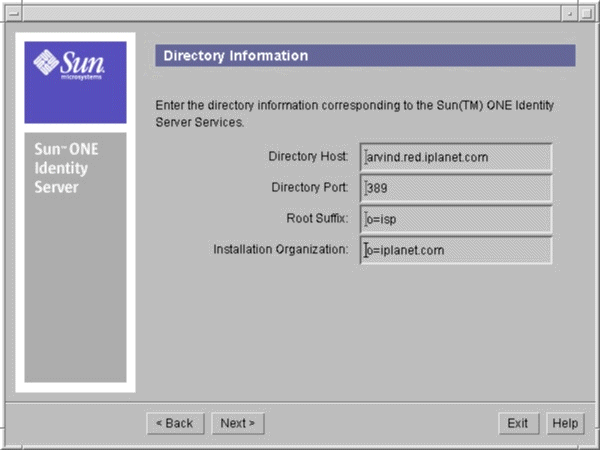Click the Installation Organization label
The height and width of the screenshot is (450, 600).
281,249
